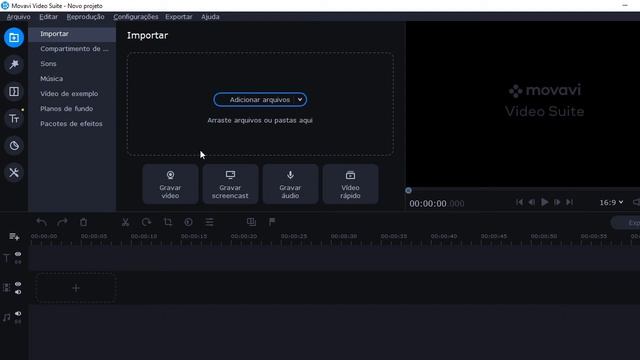Open the Import tab icon in sidebar
This screenshot has width=640, height=360.
click(x=14, y=38)
